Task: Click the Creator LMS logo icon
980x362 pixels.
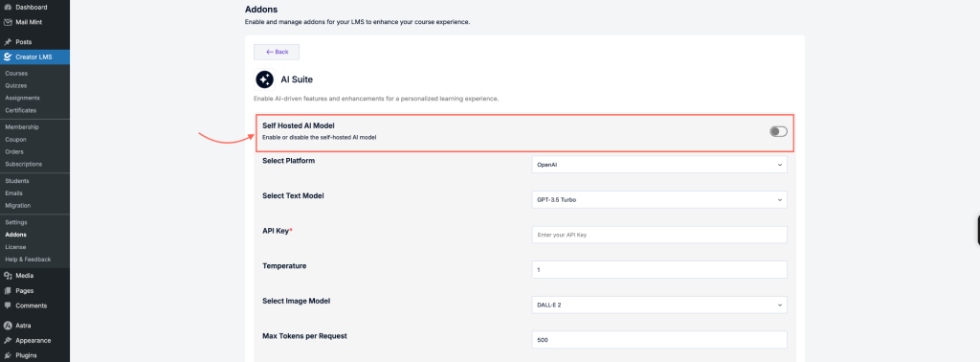Action: (8, 57)
